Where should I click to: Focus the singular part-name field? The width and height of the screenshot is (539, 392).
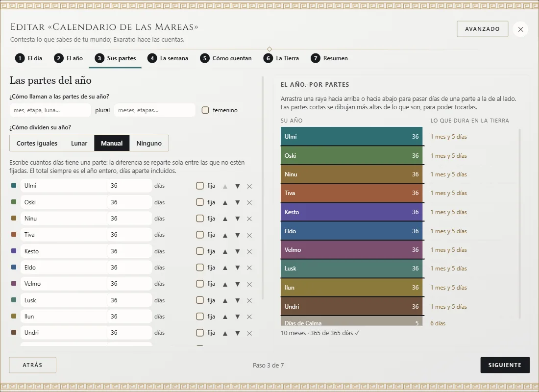coord(50,110)
